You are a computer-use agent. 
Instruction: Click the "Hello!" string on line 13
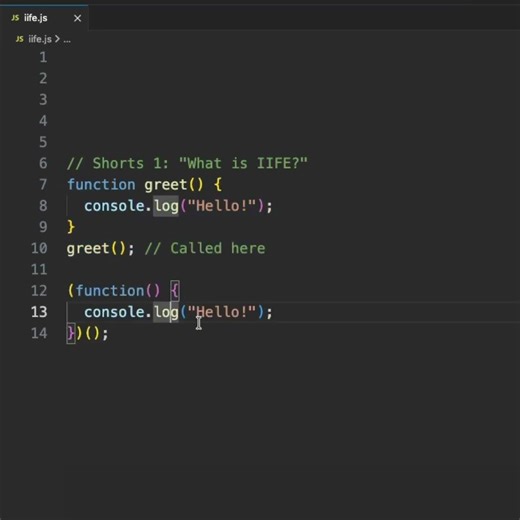tap(222, 312)
